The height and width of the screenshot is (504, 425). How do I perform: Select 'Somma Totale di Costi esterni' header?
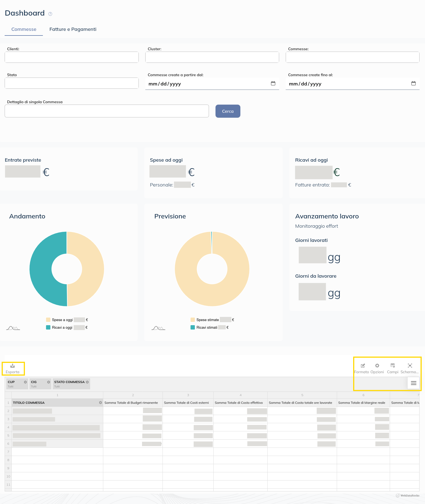(x=188, y=403)
